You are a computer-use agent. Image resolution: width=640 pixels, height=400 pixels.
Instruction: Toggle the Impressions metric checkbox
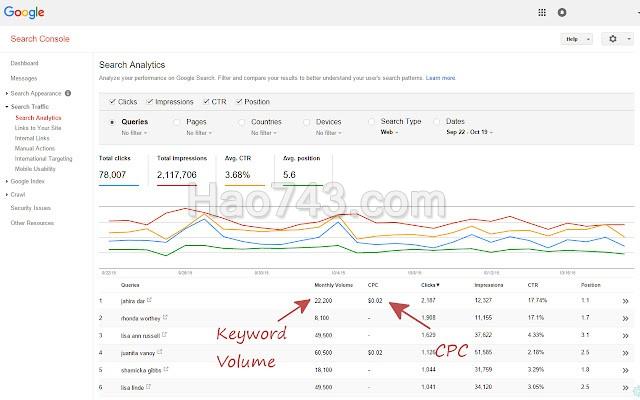pos(150,101)
